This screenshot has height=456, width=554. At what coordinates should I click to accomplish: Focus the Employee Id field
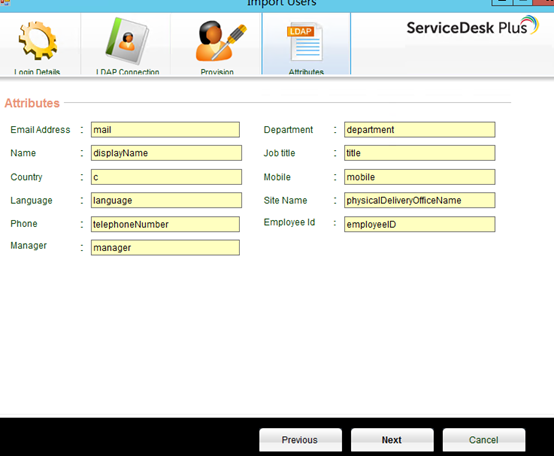click(x=420, y=224)
